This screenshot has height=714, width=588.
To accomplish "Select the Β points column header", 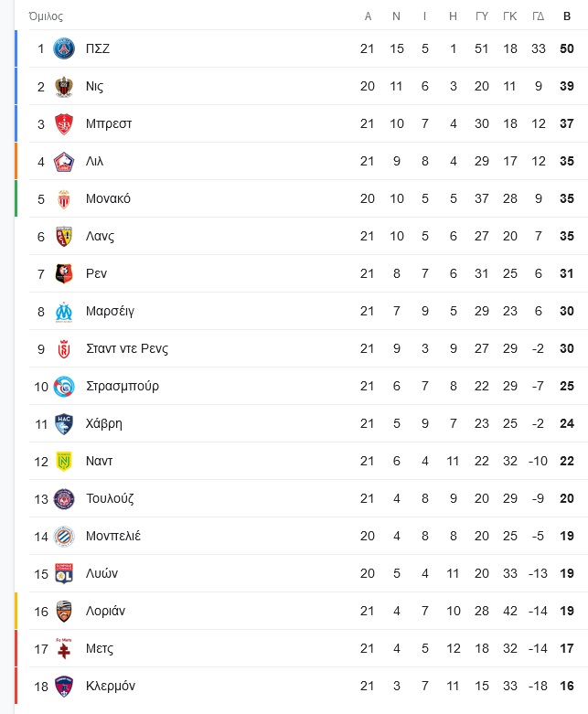I will 567,16.
